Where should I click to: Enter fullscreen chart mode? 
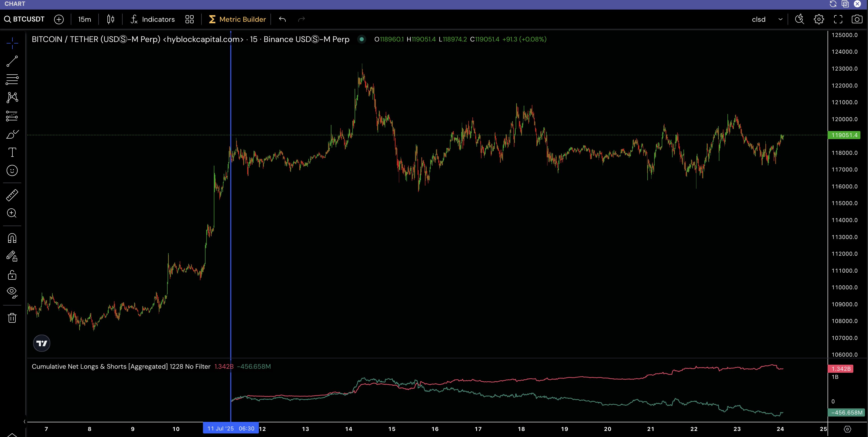click(x=838, y=19)
